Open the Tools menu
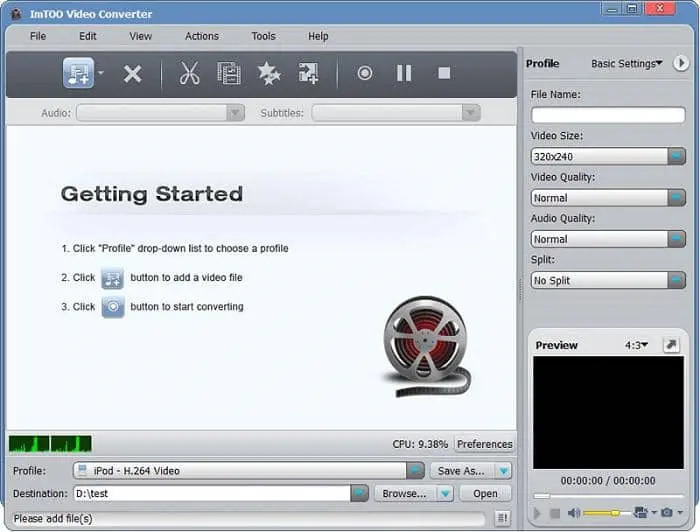Image resolution: width=700 pixels, height=532 pixels. [x=263, y=36]
